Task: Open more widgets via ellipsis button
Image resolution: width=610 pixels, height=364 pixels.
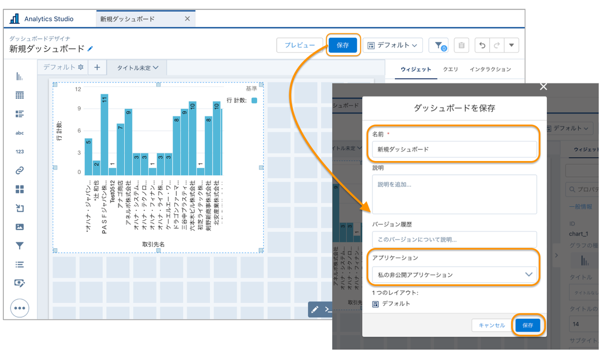Action: (20, 308)
